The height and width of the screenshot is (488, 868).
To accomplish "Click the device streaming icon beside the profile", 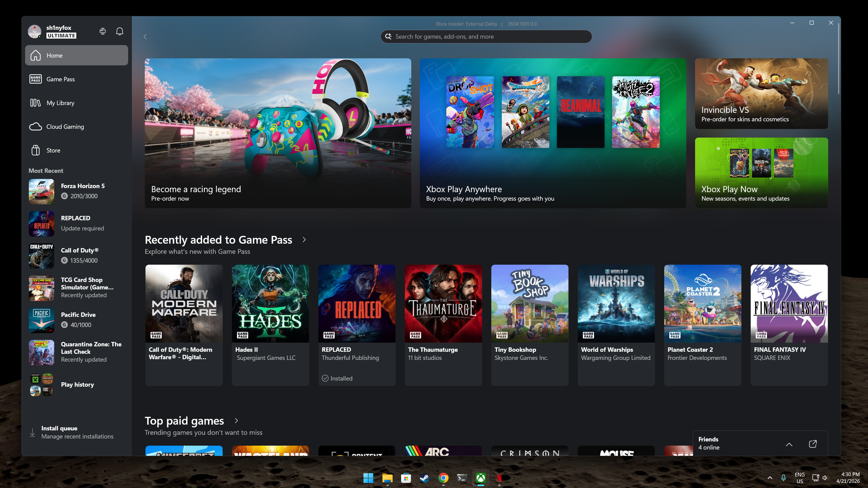I will tap(103, 31).
